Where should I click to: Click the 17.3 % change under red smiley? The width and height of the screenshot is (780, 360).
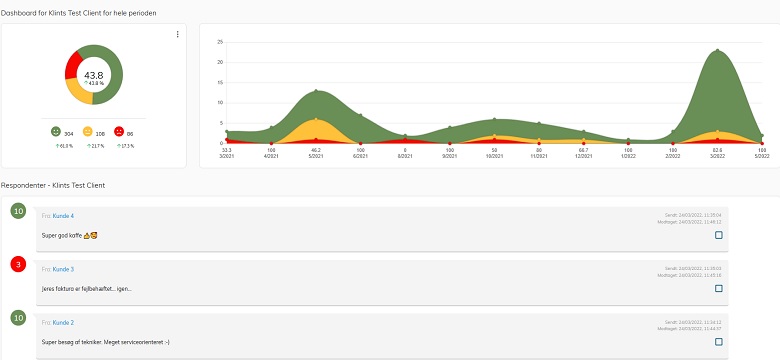pos(125,146)
